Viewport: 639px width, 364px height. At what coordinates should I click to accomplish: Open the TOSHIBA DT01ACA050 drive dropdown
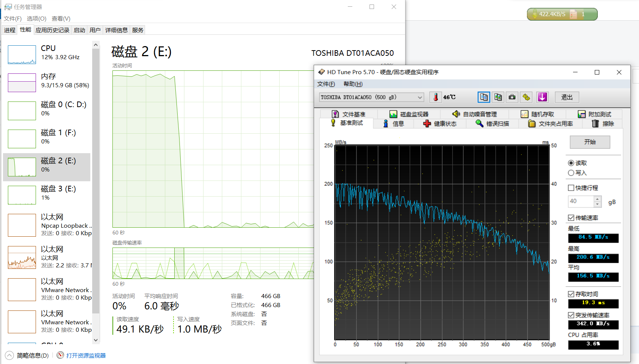point(371,97)
